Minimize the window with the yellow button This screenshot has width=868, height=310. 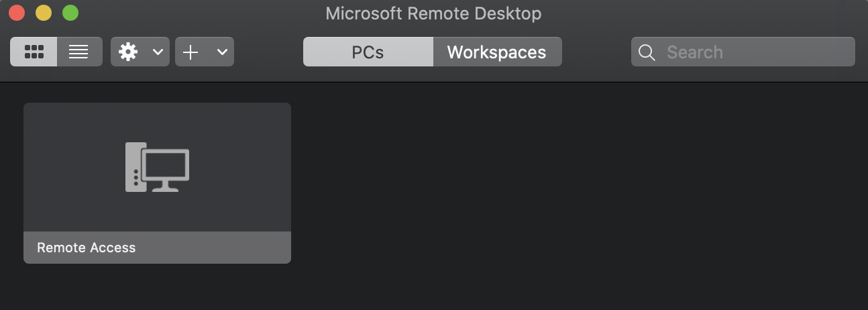click(x=44, y=13)
